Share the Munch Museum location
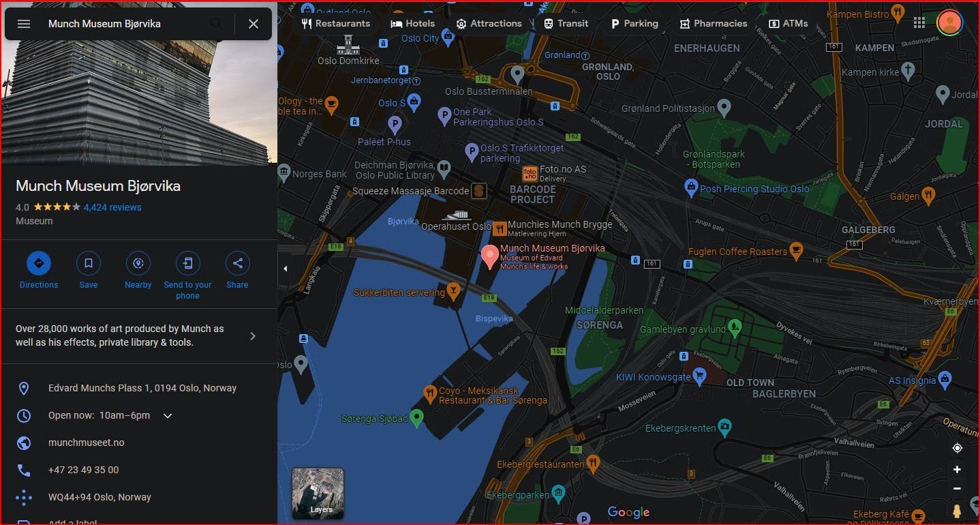The height and width of the screenshot is (525, 980). tap(237, 263)
